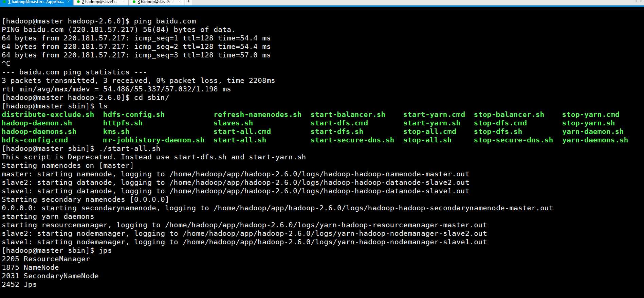The height and width of the screenshot is (298, 644).
Task: Click hadoop-daemon.sh in the ls listing
Action: 37,123
